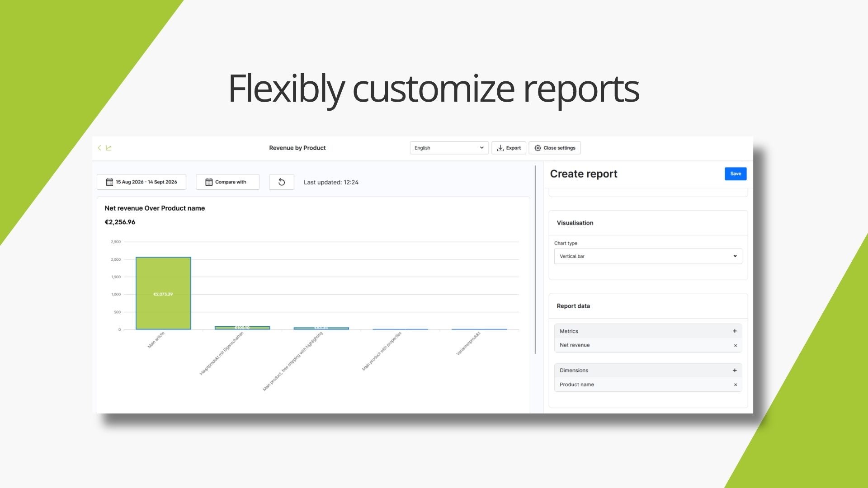Click the 'Product name' dimension row label

point(577,385)
